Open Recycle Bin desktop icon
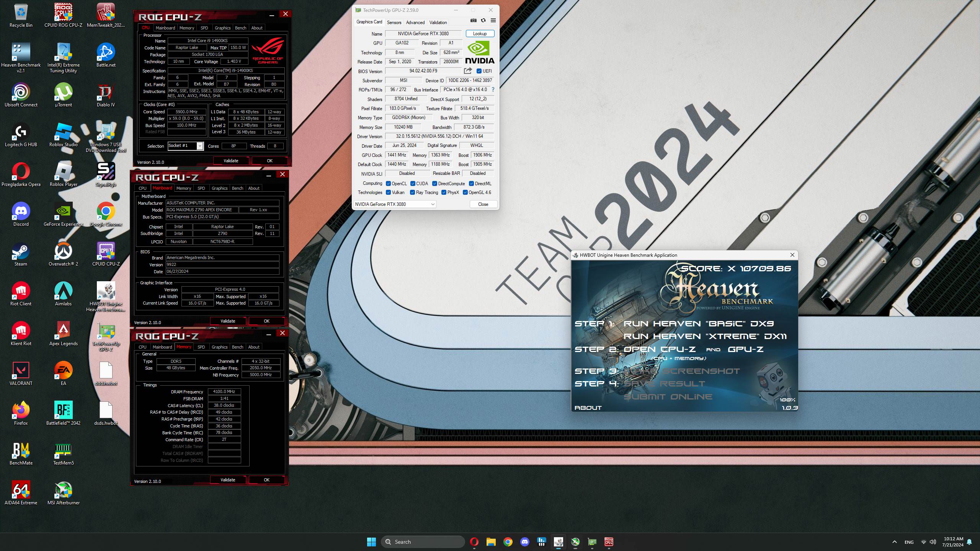This screenshot has height=551, width=980. (x=21, y=16)
